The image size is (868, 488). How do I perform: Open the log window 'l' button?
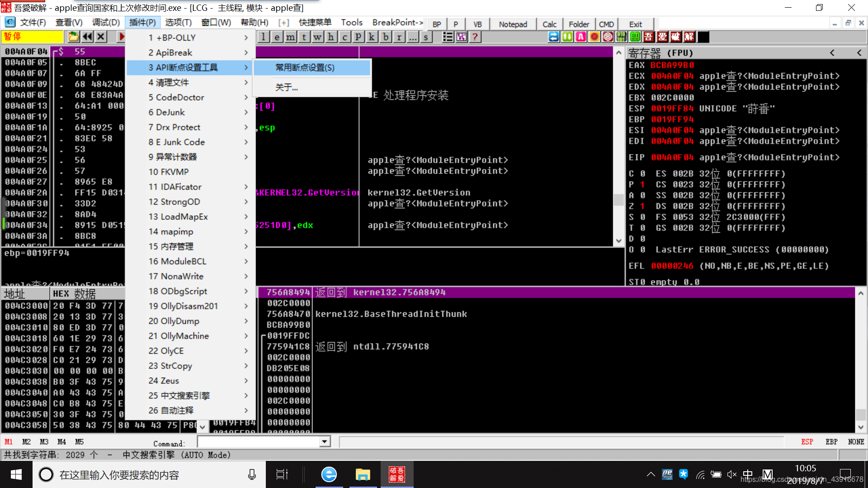[x=264, y=37]
